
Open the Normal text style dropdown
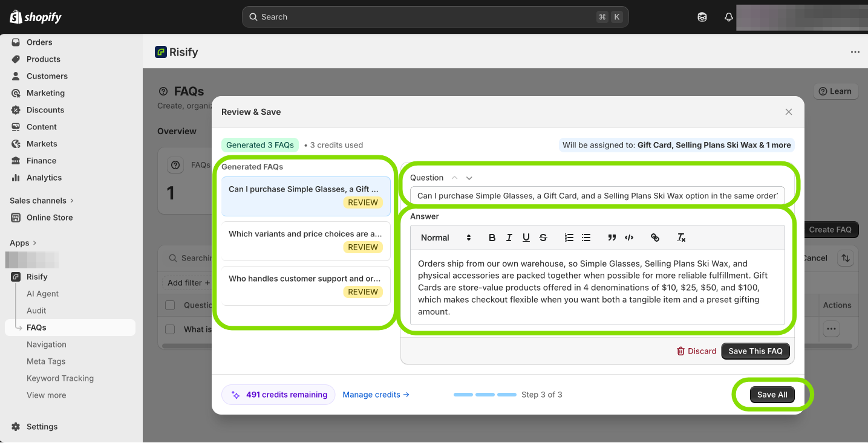coord(445,238)
